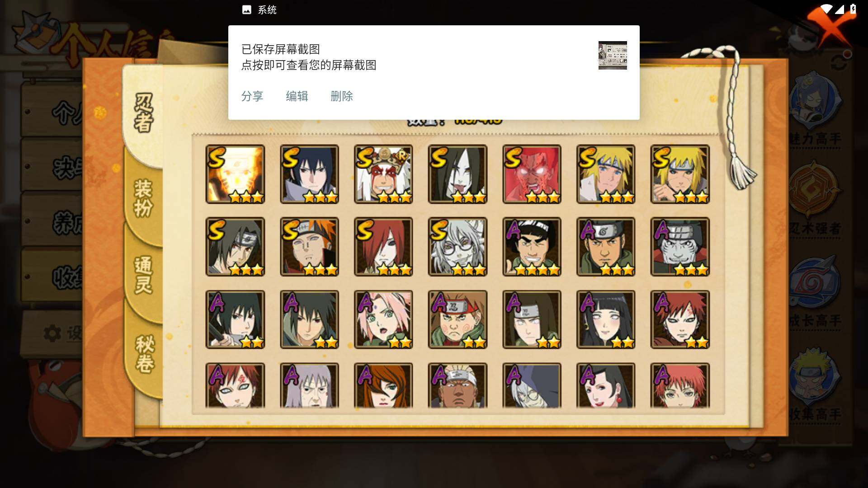Open the 通灵 side tab
868x488 pixels.
click(x=144, y=275)
